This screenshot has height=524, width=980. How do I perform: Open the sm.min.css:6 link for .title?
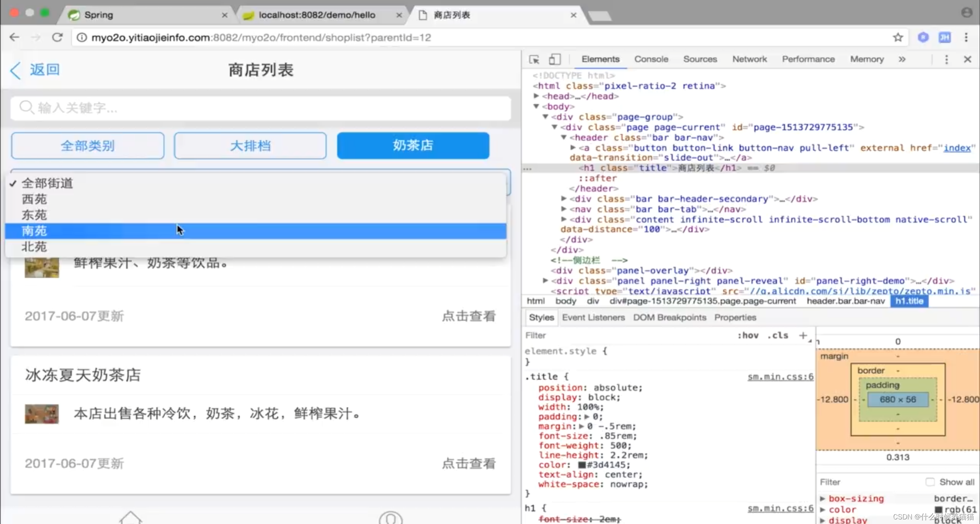(x=780, y=377)
